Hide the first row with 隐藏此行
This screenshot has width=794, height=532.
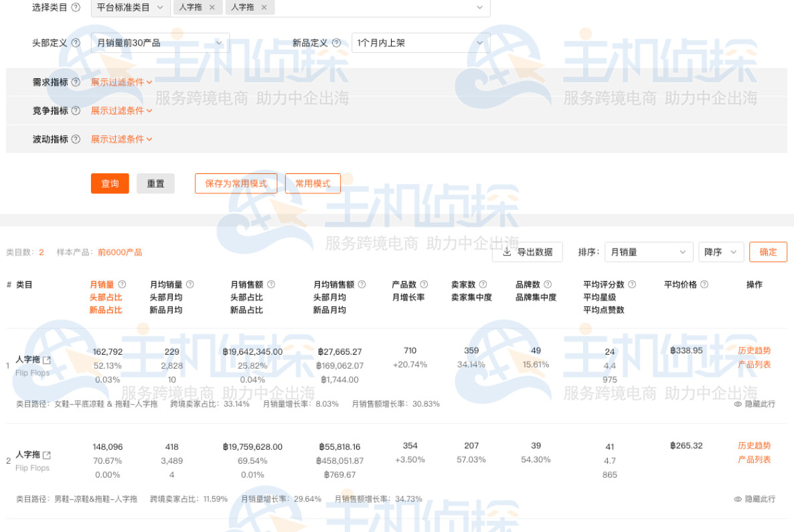point(755,404)
